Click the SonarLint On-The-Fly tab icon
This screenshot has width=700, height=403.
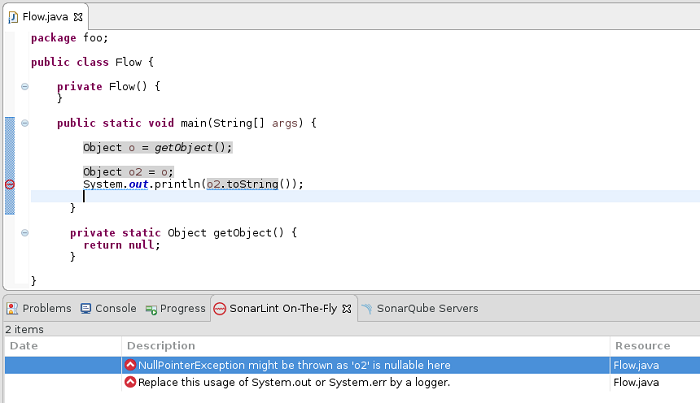(219, 309)
